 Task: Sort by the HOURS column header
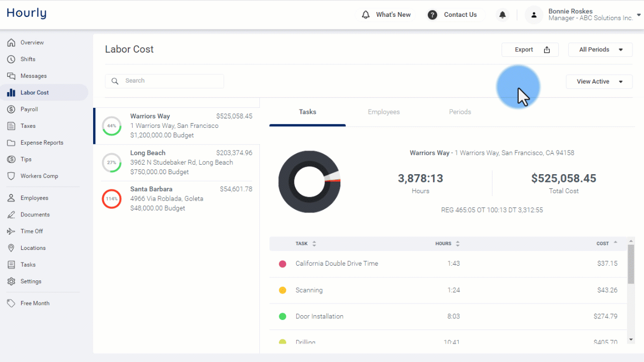[447, 244]
